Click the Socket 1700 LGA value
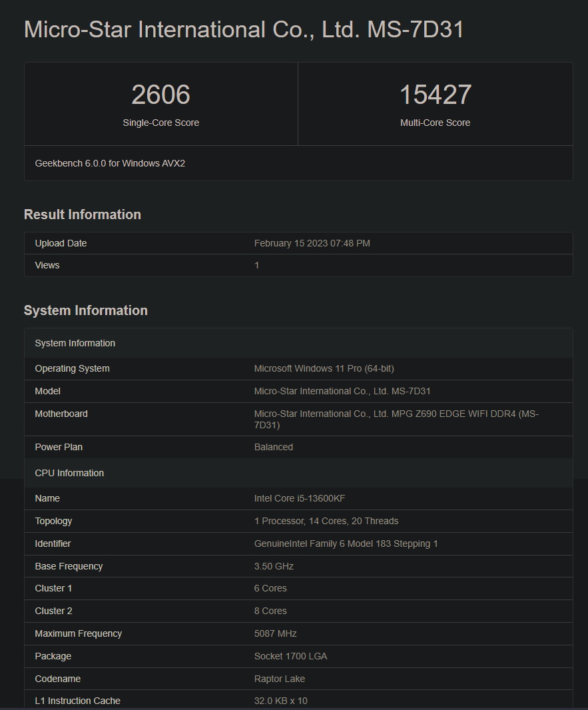This screenshot has width=588, height=710. tap(290, 657)
